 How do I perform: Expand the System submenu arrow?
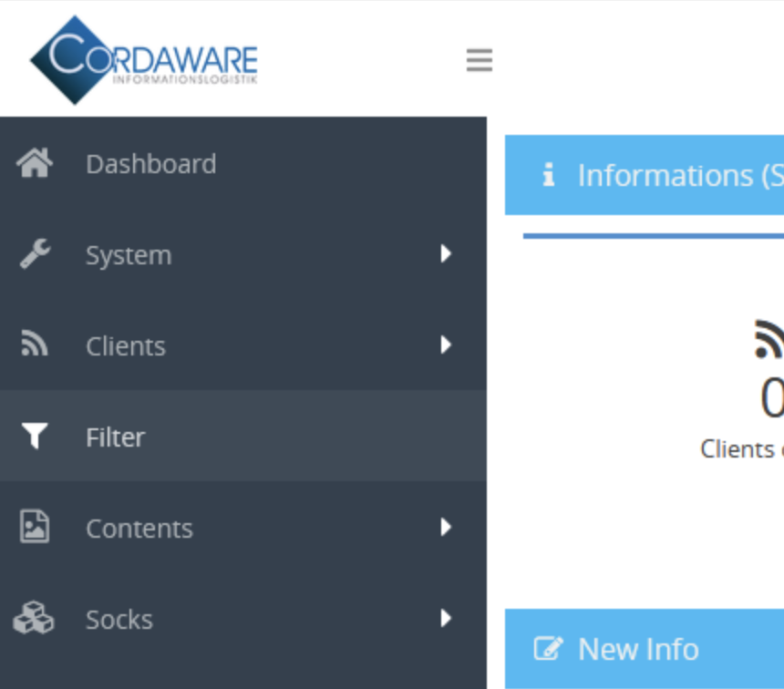(446, 253)
